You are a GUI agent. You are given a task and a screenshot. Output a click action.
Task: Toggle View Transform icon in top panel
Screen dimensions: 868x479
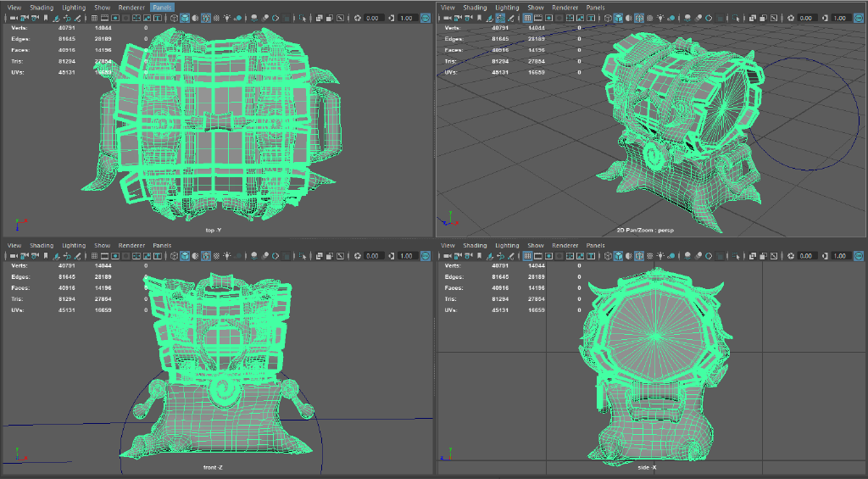click(426, 18)
